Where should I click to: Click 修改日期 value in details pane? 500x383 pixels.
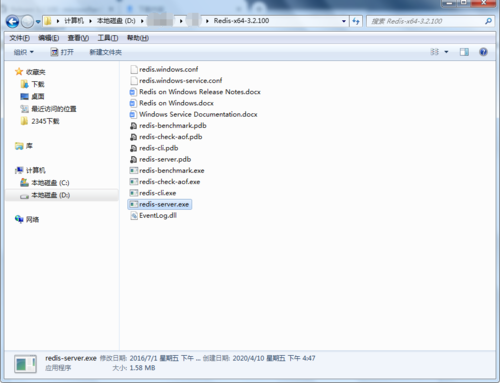[165, 358]
